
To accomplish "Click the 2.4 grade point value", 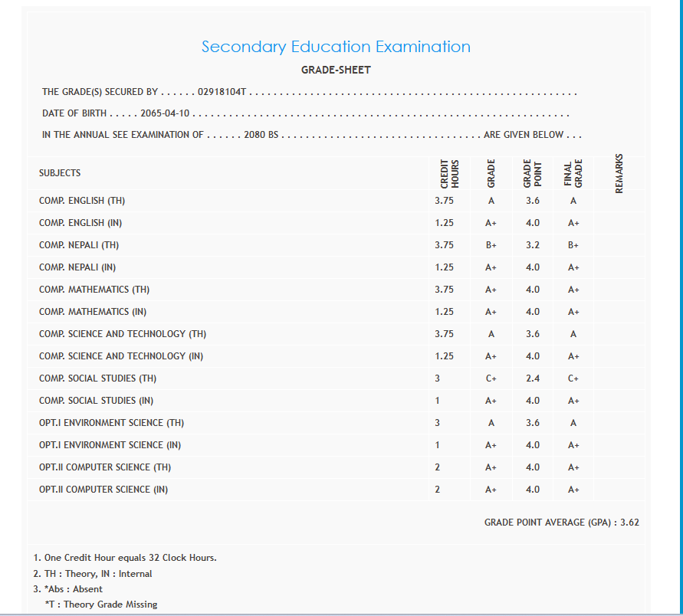I will coord(532,378).
